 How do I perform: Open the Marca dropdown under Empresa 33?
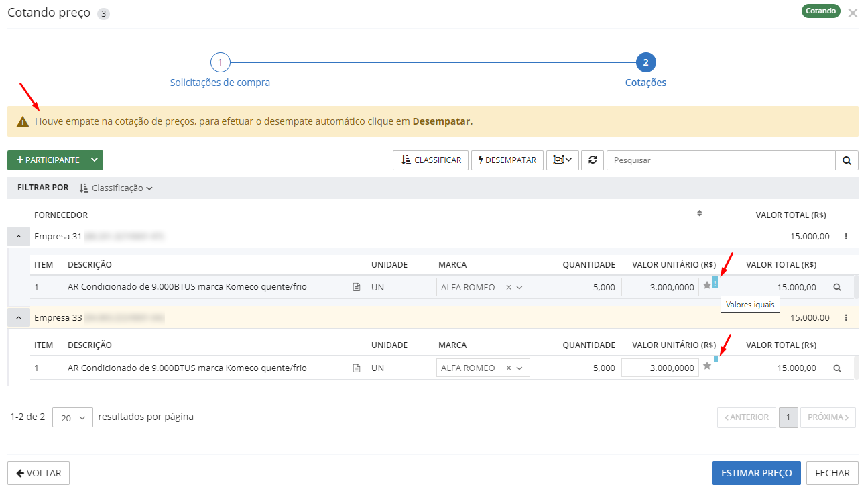click(519, 368)
